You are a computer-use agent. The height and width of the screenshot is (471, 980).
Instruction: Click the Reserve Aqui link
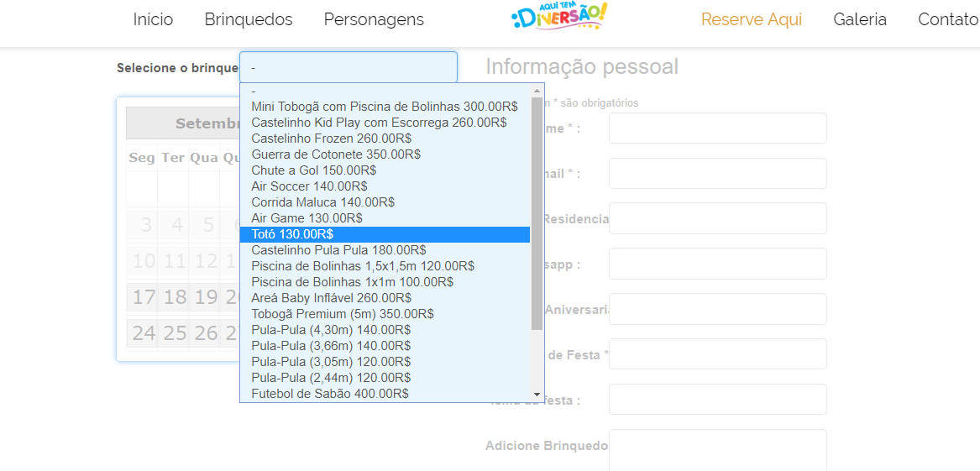pos(752,19)
